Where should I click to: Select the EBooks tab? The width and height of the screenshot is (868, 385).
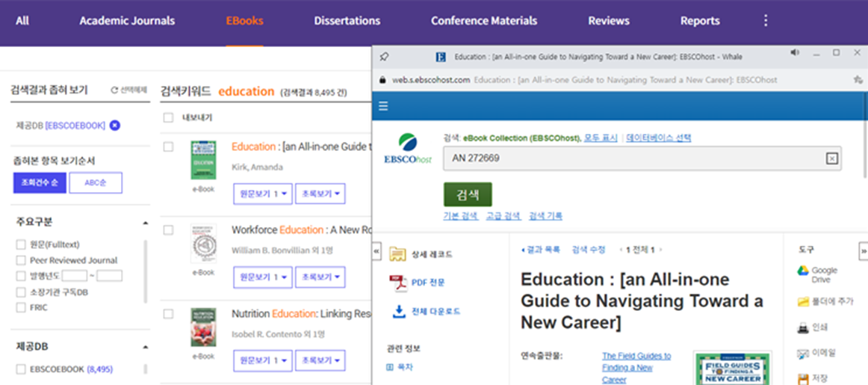point(244,21)
